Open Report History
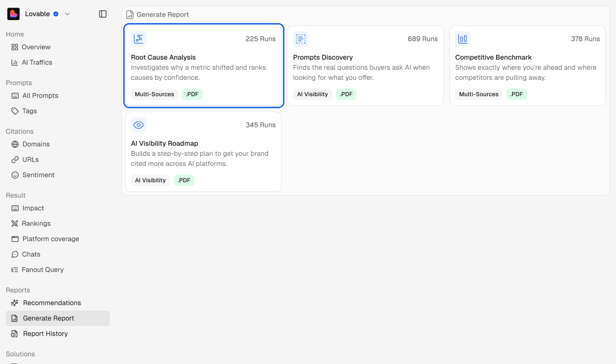This screenshot has width=616, height=364. [x=58, y=334]
